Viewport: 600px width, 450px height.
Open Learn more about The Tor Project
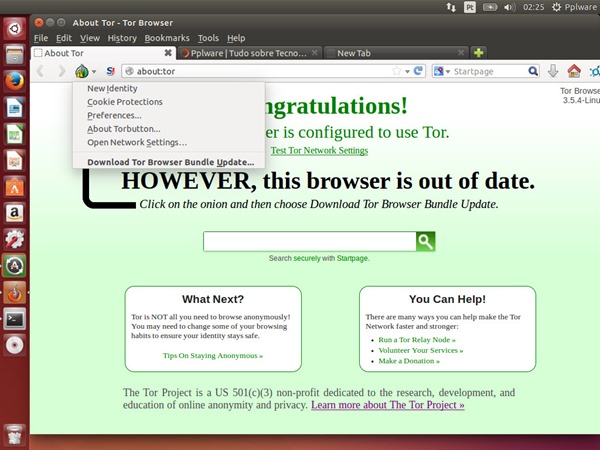(x=388, y=405)
